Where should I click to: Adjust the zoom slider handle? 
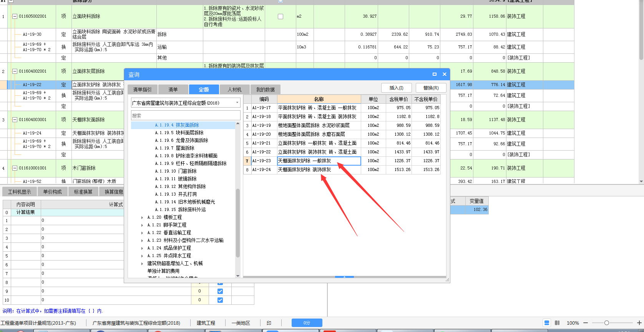pos(607,323)
